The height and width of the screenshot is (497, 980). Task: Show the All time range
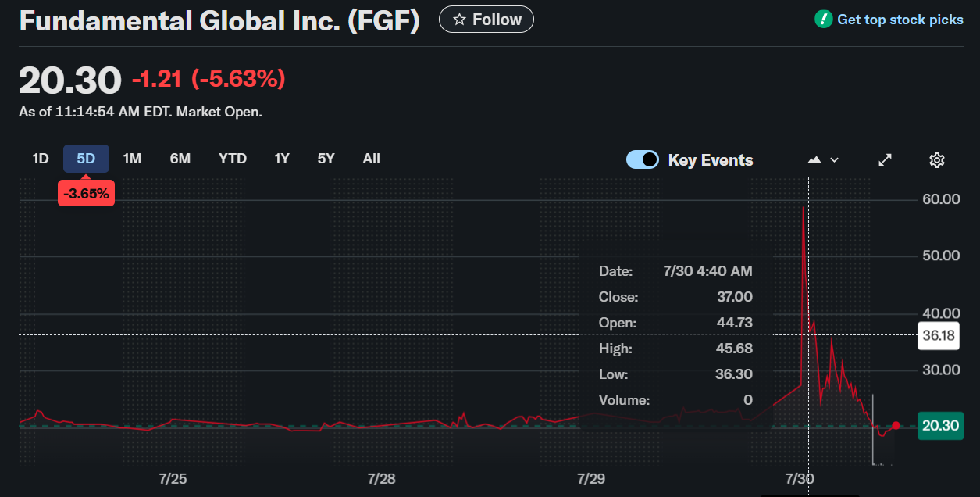point(372,159)
